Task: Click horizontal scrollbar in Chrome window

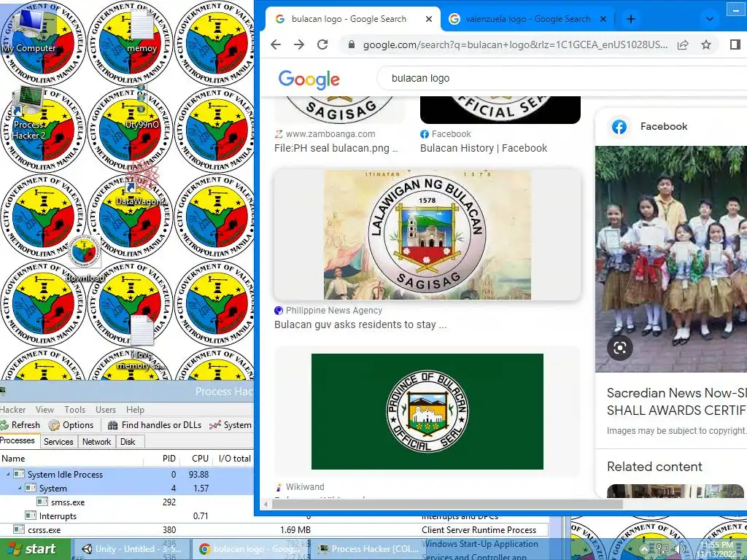Action: [447, 504]
